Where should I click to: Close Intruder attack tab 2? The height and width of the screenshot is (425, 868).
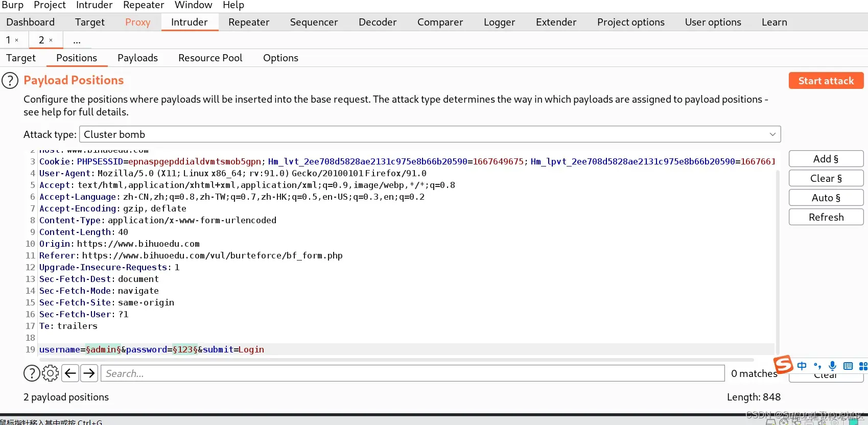(x=51, y=40)
